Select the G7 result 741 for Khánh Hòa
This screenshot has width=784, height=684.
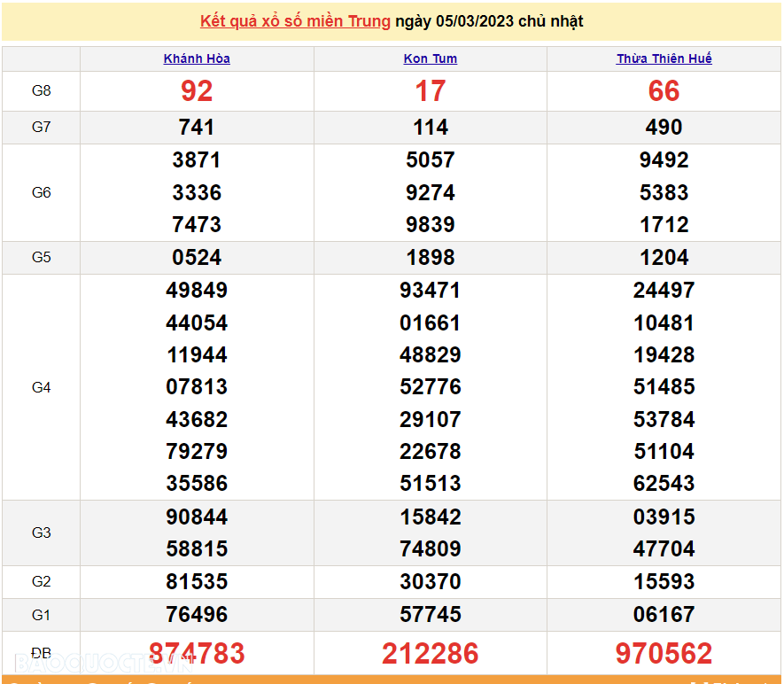(197, 127)
